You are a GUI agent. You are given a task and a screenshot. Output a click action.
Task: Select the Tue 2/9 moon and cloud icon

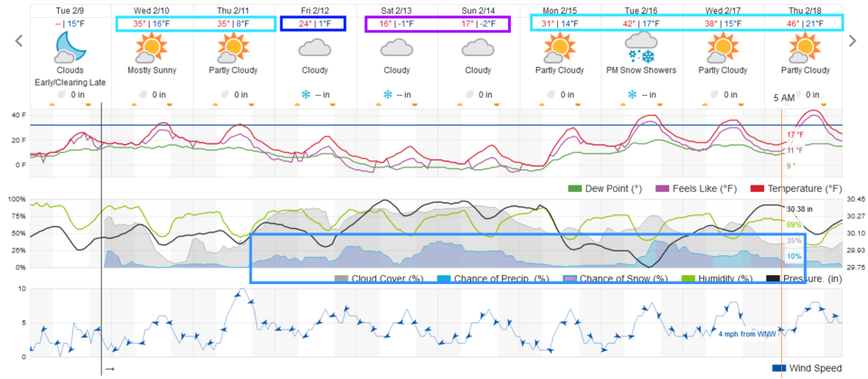(x=71, y=49)
